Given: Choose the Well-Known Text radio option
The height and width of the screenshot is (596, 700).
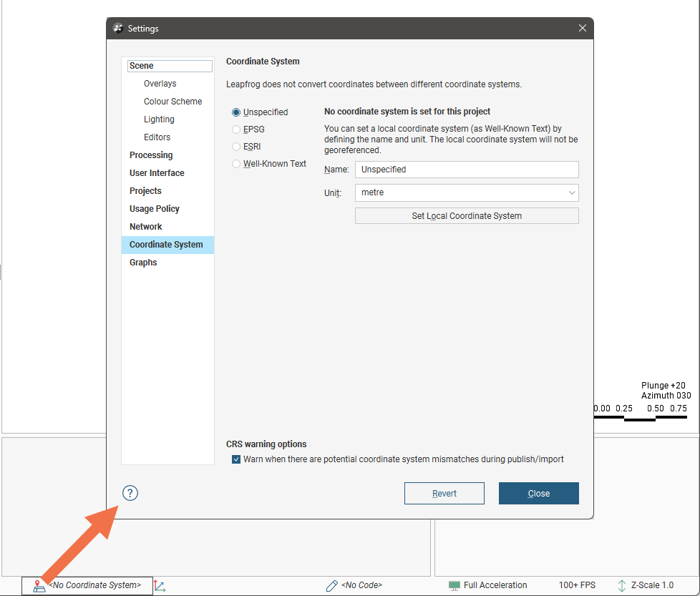Looking at the screenshot, I should [x=236, y=164].
